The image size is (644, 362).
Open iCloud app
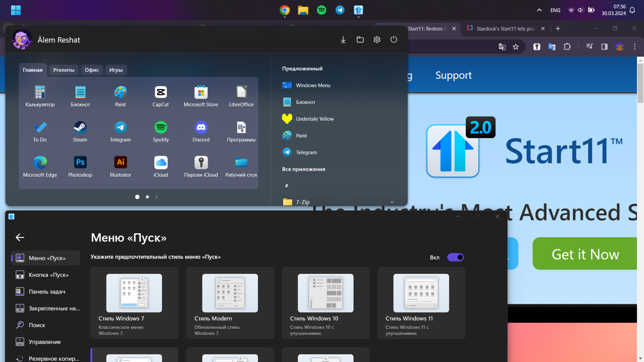click(161, 167)
